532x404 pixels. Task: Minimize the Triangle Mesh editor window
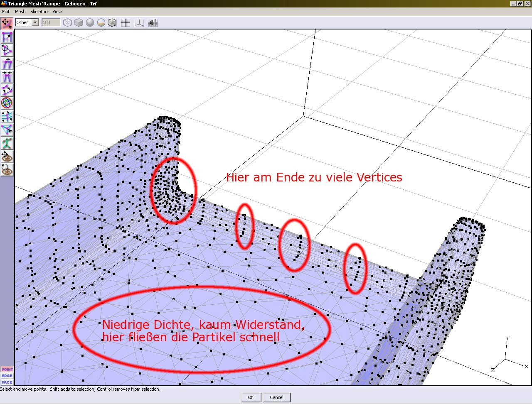[513, 4]
